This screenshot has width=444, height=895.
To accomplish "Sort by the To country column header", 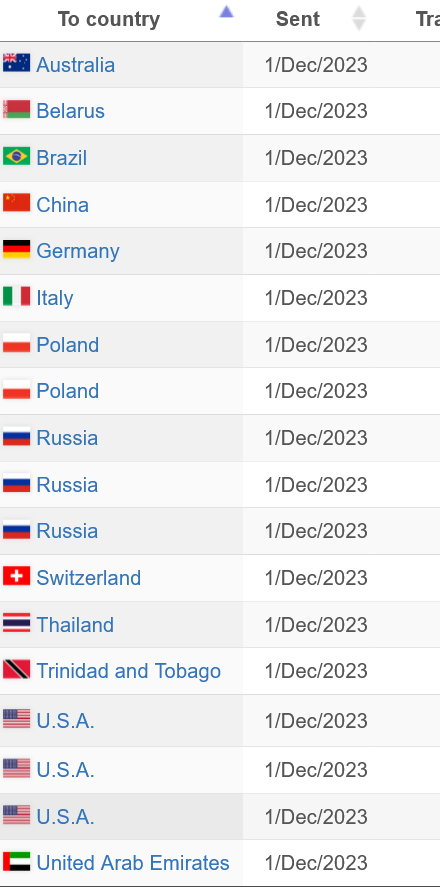I will pos(108,19).
